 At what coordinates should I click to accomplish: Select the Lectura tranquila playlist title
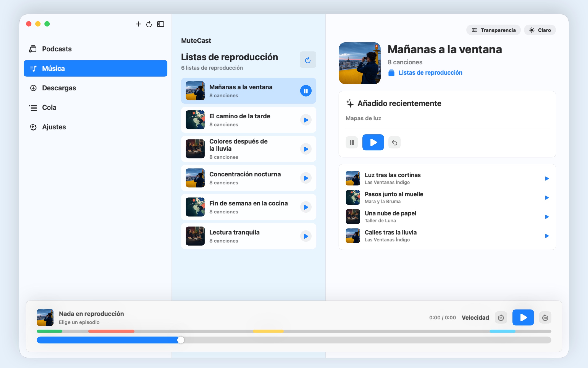234,232
